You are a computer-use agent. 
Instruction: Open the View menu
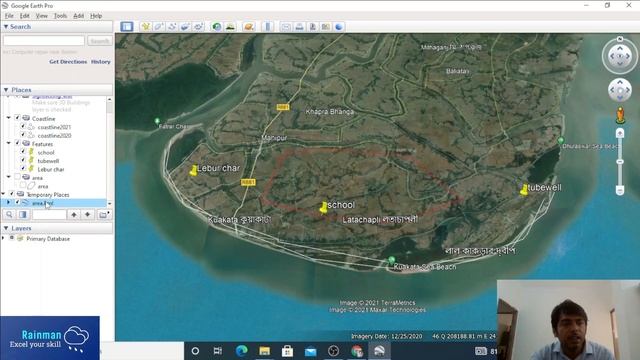point(42,16)
